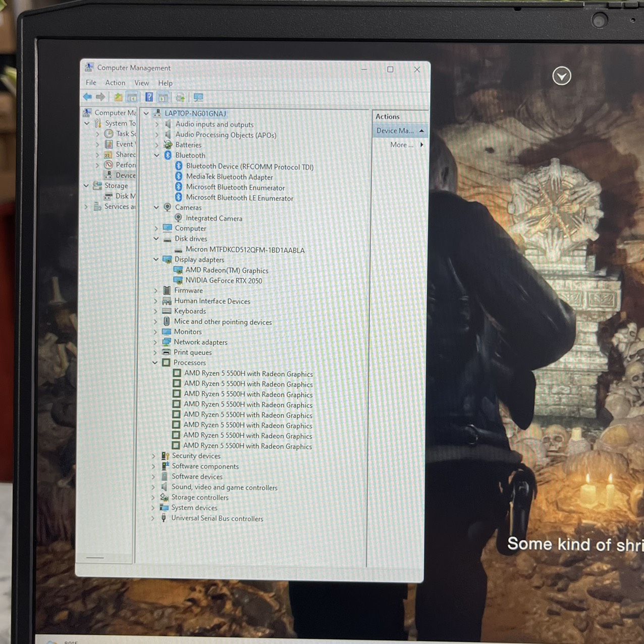Click the Back arrow toolbar icon
This screenshot has height=644, width=644.
[87, 97]
